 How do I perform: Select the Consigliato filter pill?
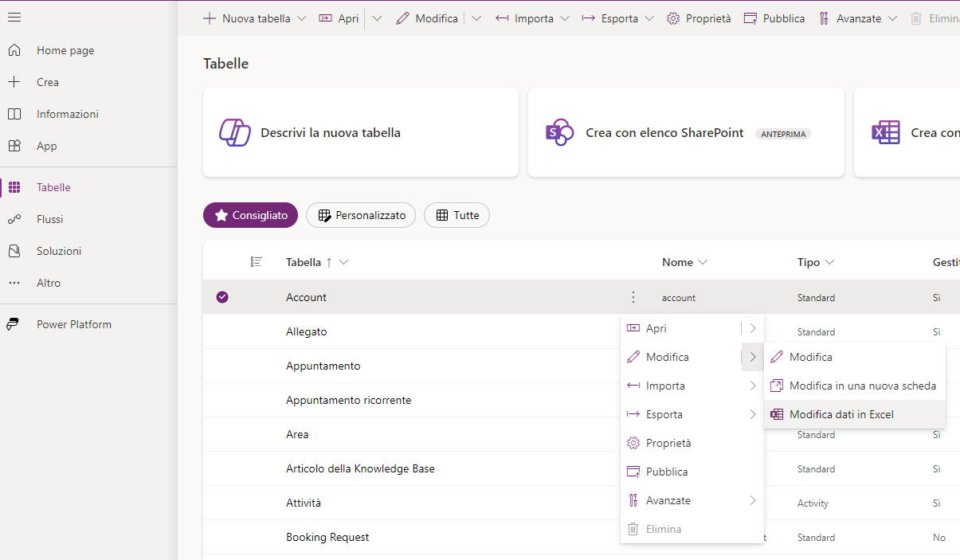[250, 215]
